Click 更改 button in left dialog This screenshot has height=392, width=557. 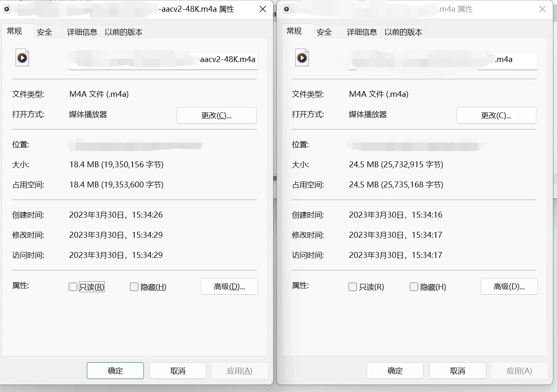coord(216,115)
